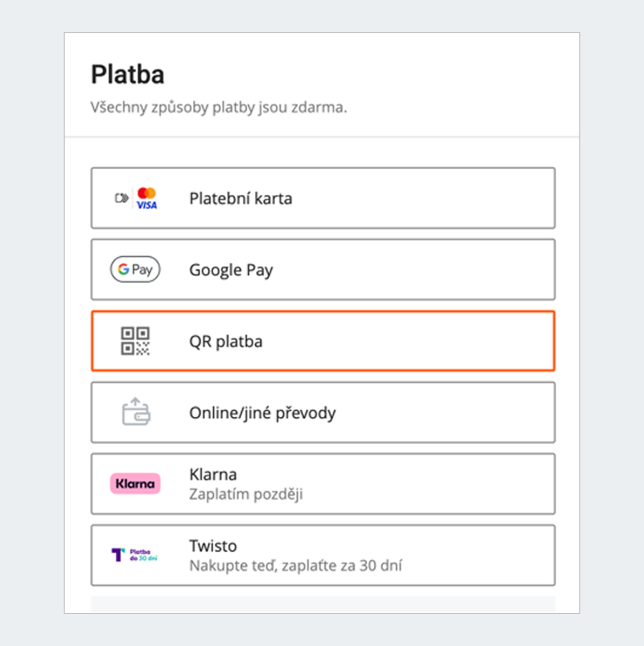
Task: Click the text 'Všechny způsoby platby jsou zdarma'
Action: [220, 107]
